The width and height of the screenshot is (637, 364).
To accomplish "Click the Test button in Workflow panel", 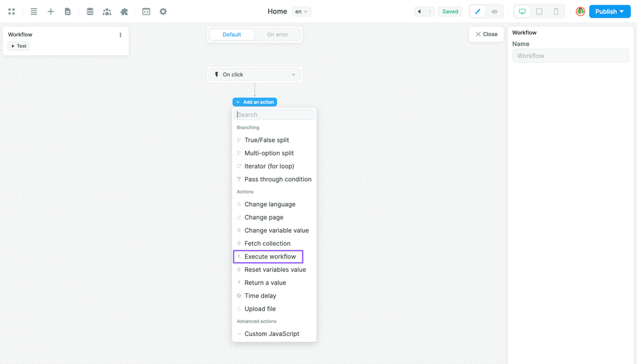I will click(x=19, y=46).
